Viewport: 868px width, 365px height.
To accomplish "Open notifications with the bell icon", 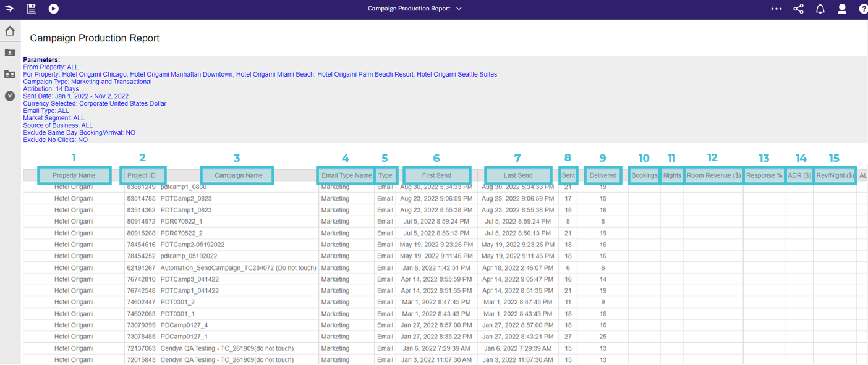I will pyautogui.click(x=820, y=9).
